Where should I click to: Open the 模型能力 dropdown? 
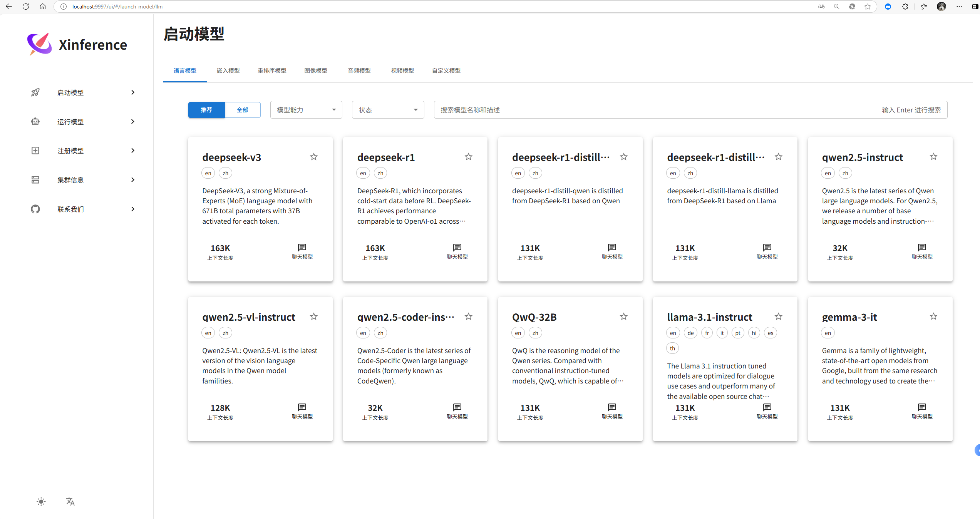(x=306, y=110)
